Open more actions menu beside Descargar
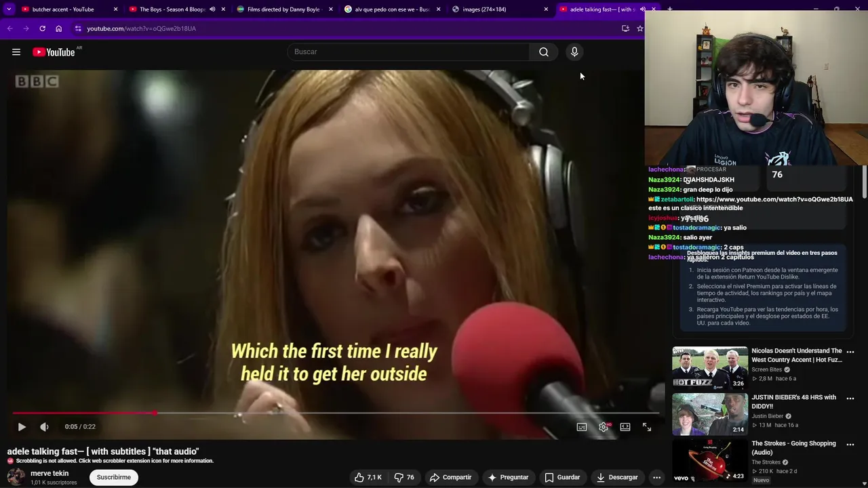Image resolution: width=868 pixels, height=488 pixels. pyautogui.click(x=656, y=477)
